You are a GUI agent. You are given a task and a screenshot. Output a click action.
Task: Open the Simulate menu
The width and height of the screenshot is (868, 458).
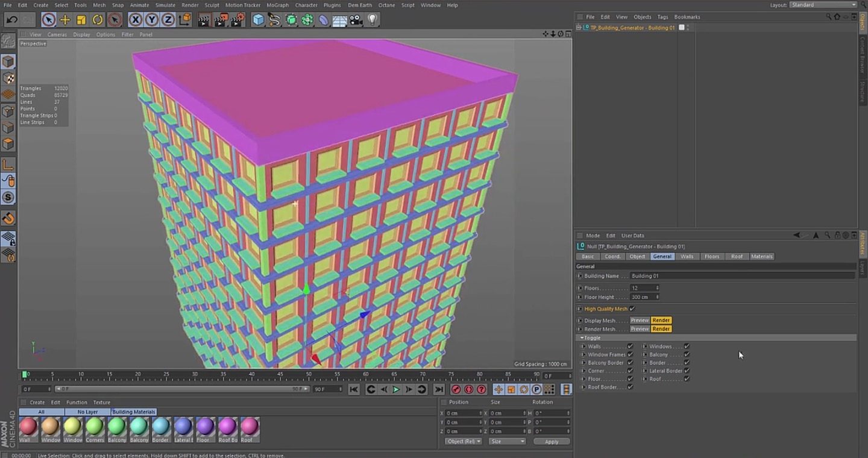pyautogui.click(x=165, y=5)
